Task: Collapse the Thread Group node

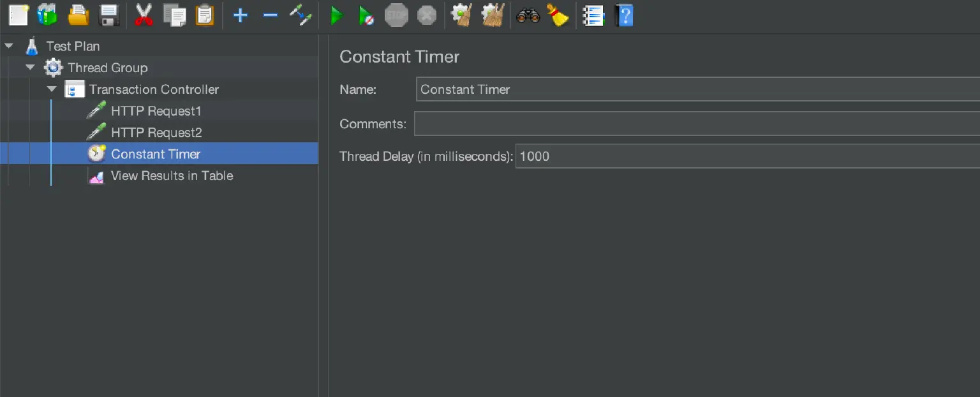Action: pyautogui.click(x=30, y=68)
